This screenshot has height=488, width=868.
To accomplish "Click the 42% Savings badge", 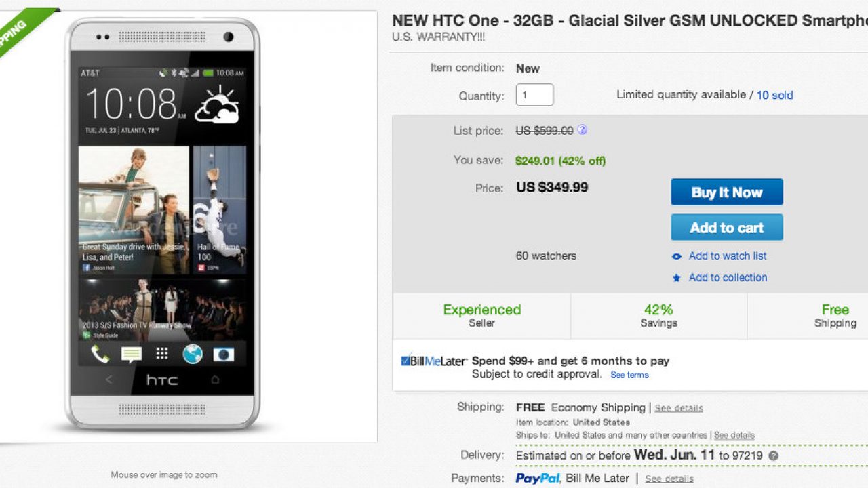I will point(658,316).
